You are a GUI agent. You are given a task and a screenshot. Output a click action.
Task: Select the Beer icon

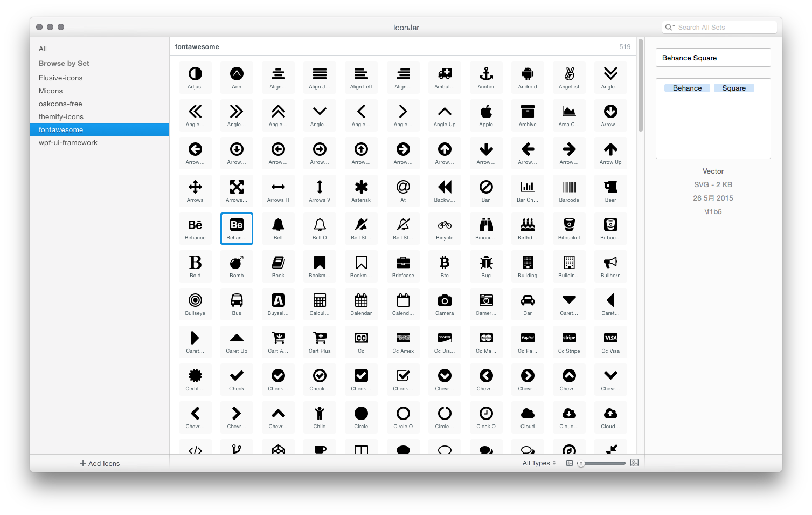[x=610, y=190]
